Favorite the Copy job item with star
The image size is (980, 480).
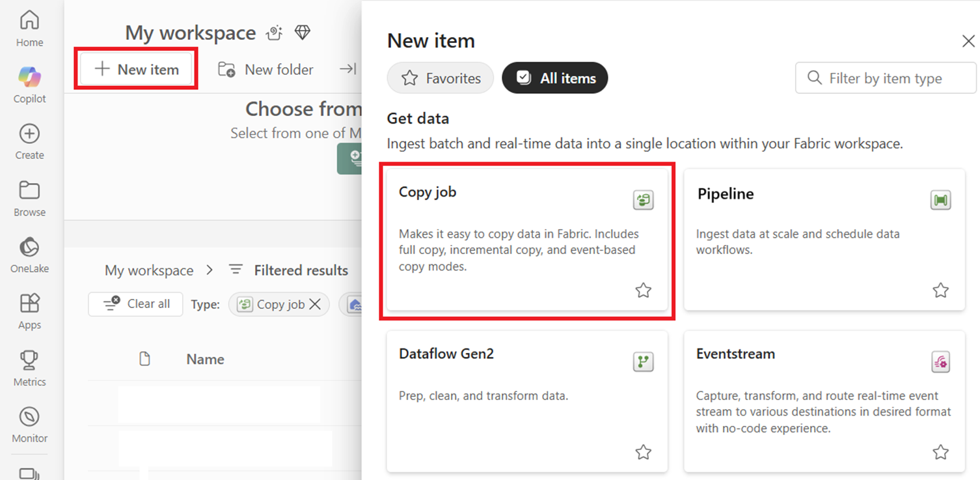[643, 290]
